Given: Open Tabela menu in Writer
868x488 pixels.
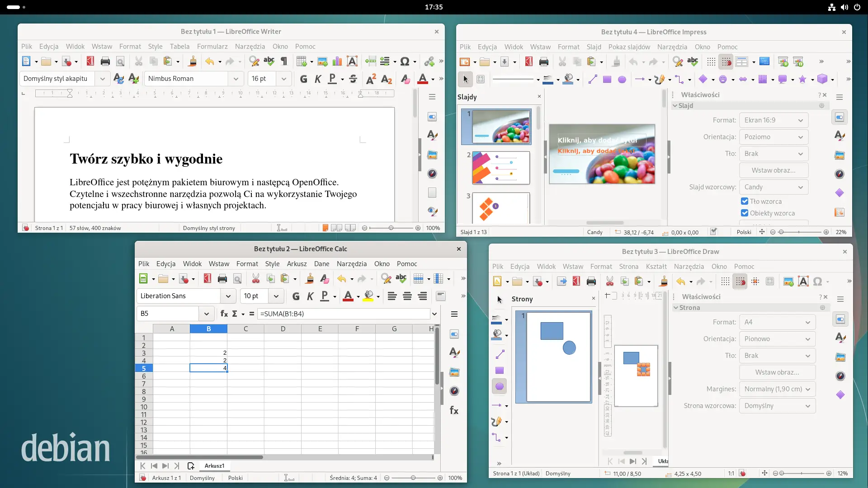Looking at the screenshot, I should pyautogui.click(x=179, y=47).
